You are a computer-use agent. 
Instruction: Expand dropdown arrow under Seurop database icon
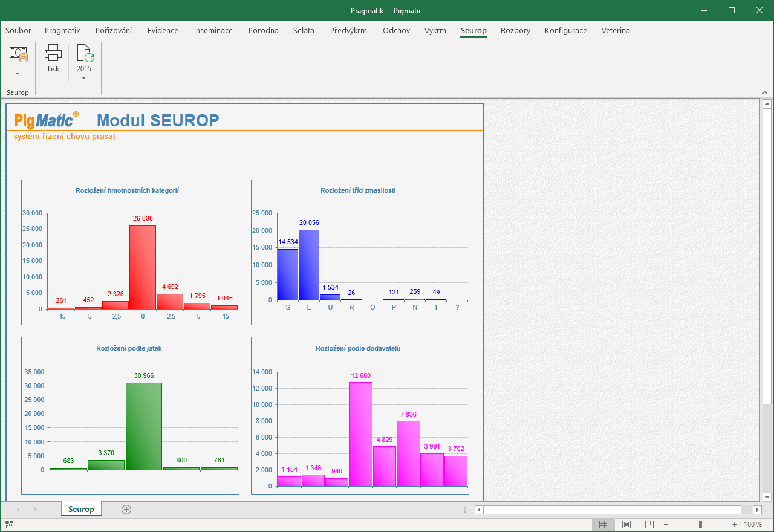18,74
